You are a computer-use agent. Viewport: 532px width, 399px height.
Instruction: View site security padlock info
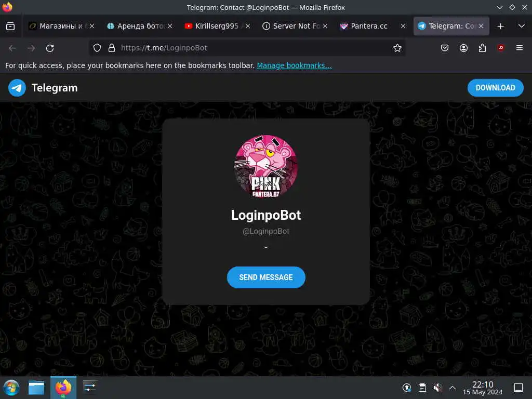click(x=112, y=48)
